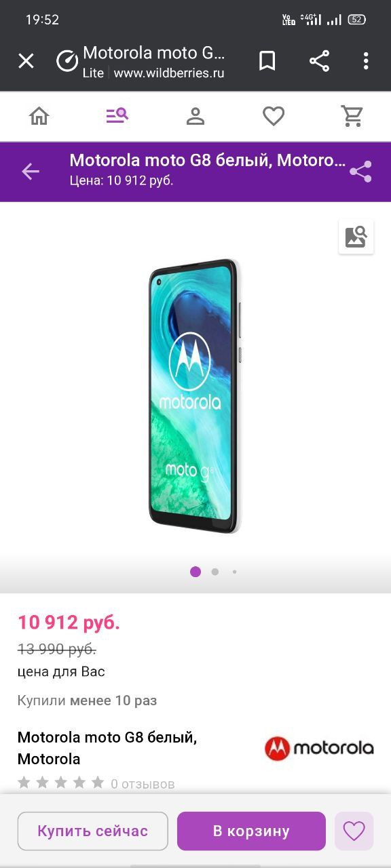Go to Wildberries home icon
This screenshot has width=391, height=868.
[39, 117]
